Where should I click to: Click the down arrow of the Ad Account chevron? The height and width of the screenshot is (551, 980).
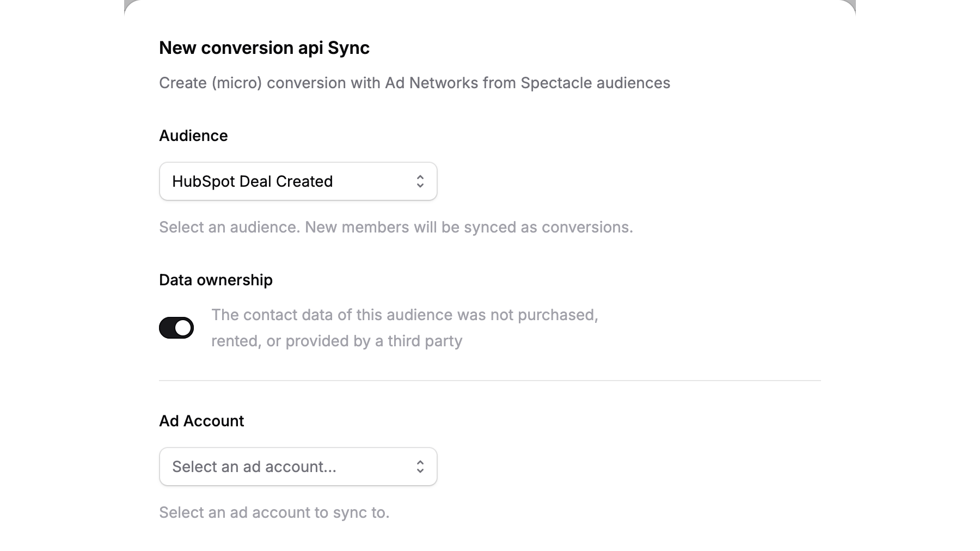click(x=420, y=470)
